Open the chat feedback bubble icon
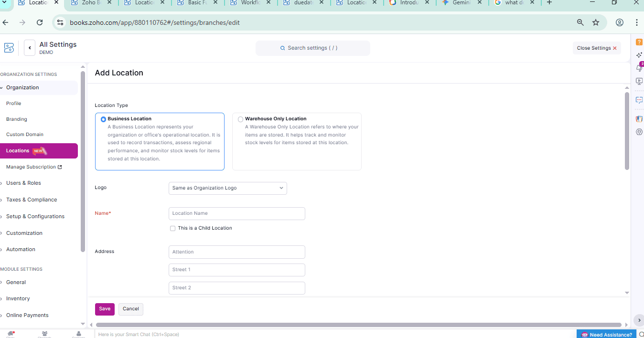Viewport: 644px width, 338px height. coord(639,100)
